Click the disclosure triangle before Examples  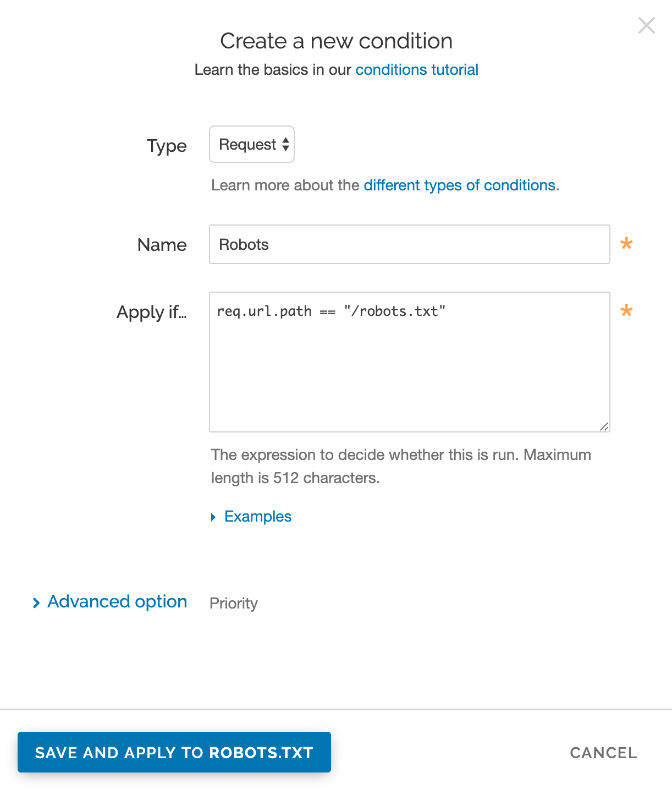(213, 517)
